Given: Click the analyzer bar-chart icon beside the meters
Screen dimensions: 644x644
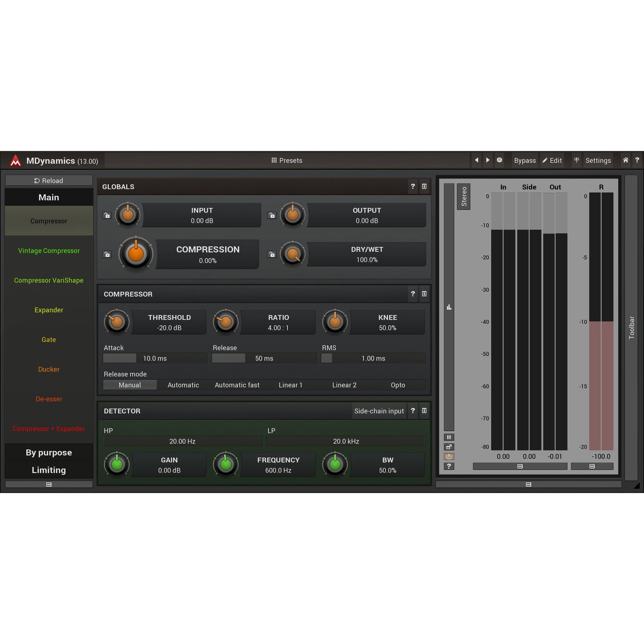Looking at the screenshot, I should [x=449, y=307].
